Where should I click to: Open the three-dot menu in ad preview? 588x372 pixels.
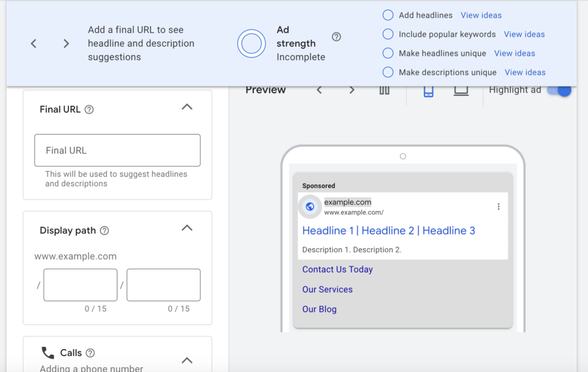498,206
